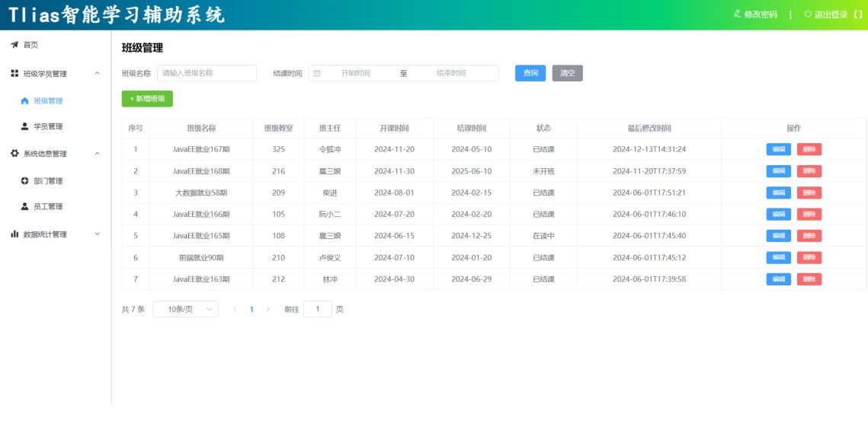Image resolution: width=868 pixels, height=424 pixels.
Task: Click the 最后修改时间 column header
Action: [x=649, y=128]
